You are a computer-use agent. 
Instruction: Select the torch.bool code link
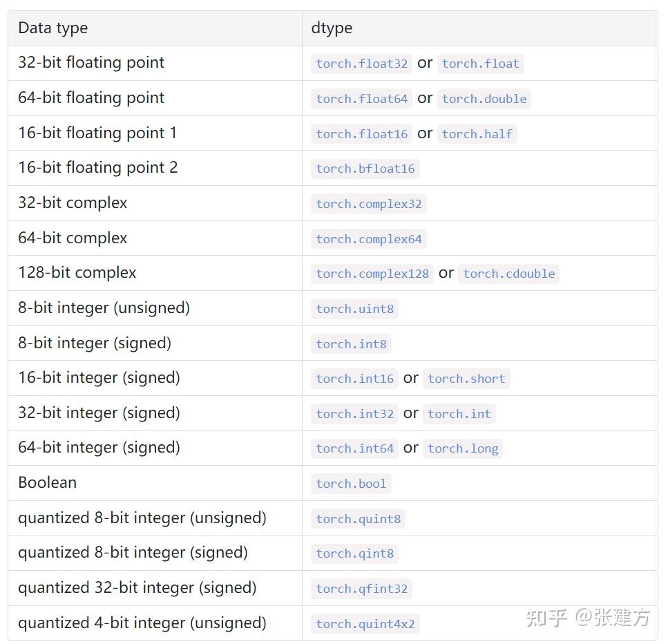(351, 484)
